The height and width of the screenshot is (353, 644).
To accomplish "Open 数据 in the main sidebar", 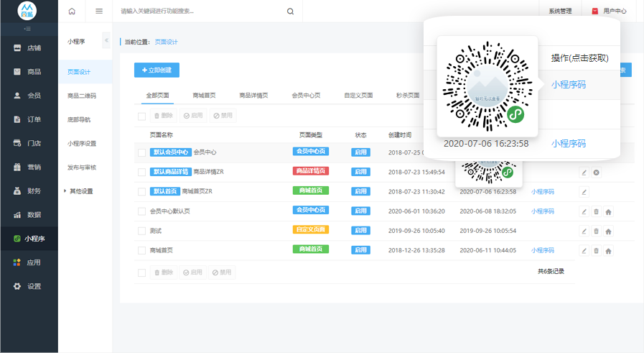I will (29, 215).
